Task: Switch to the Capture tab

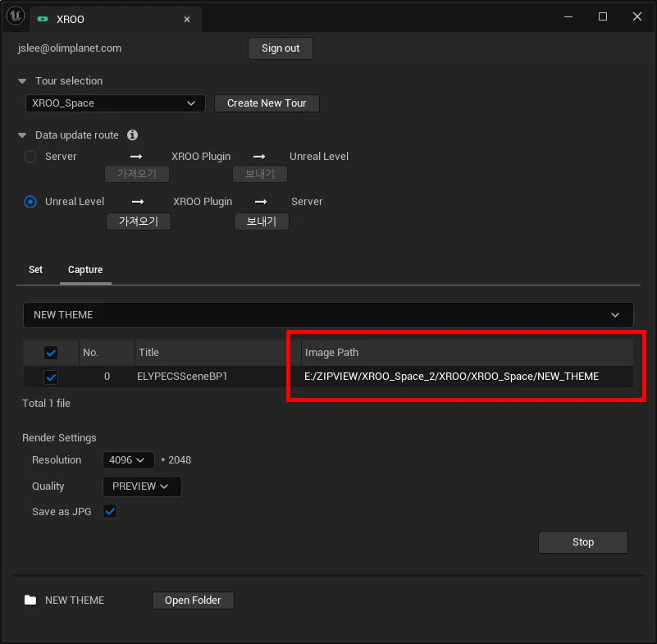Action: pos(85,269)
